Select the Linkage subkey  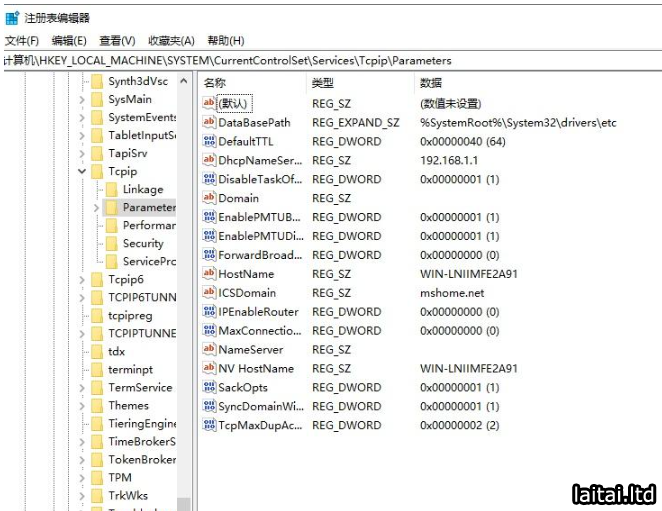coord(142,189)
